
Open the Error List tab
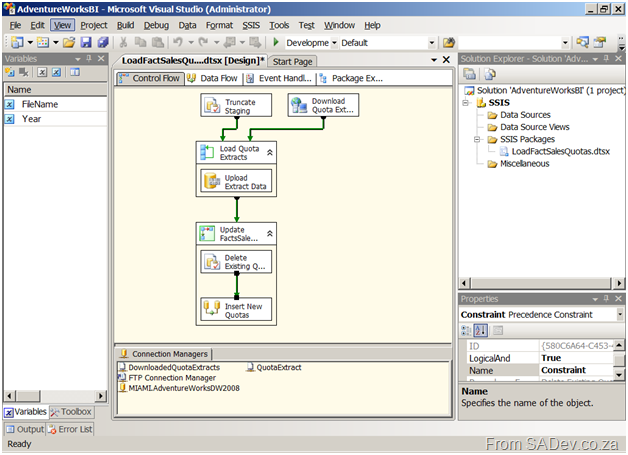click(x=70, y=429)
